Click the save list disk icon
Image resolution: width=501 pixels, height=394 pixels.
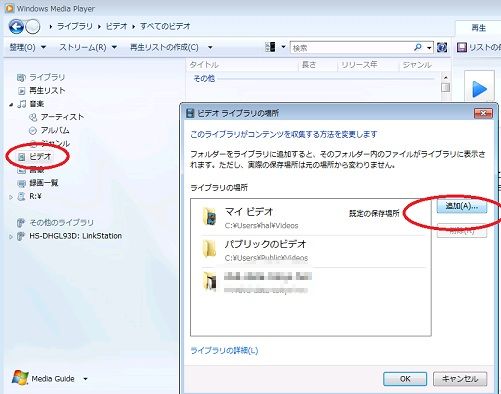pos(462,47)
